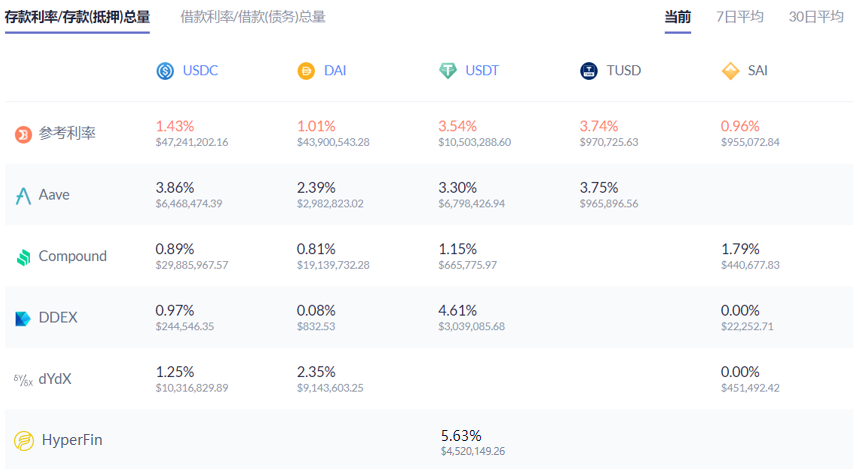
Task: Select the 当前 time range tab
Action: pos(678,17)
